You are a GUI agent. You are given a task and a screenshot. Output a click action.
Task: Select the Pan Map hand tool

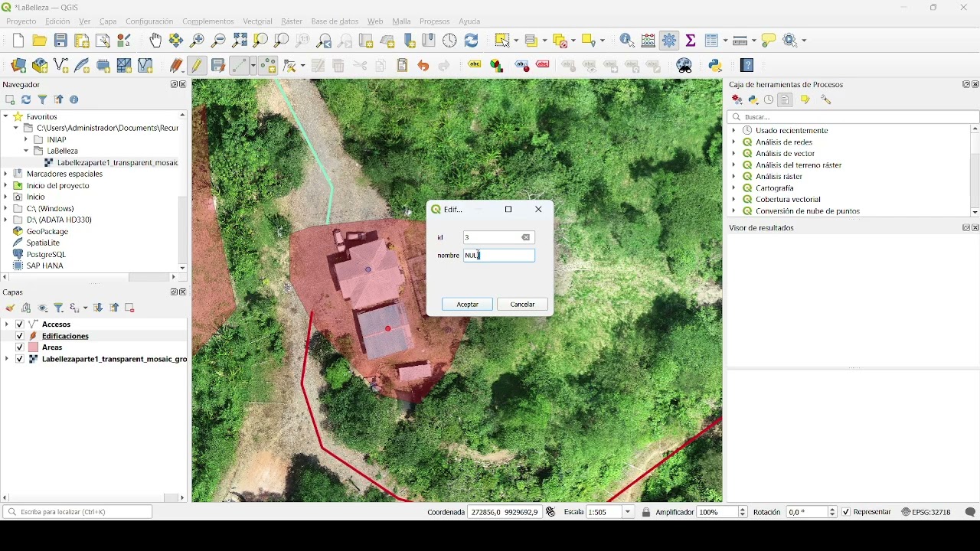[155, 41]
